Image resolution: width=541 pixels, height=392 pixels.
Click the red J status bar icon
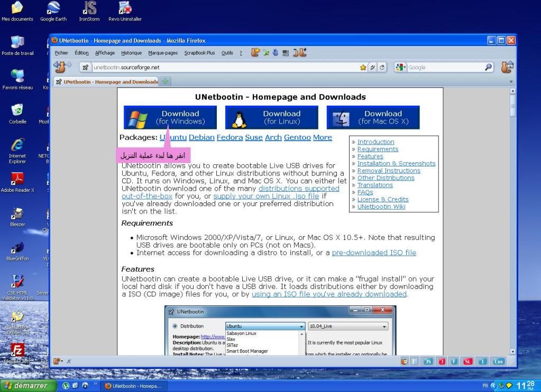[x=442, y=361]
